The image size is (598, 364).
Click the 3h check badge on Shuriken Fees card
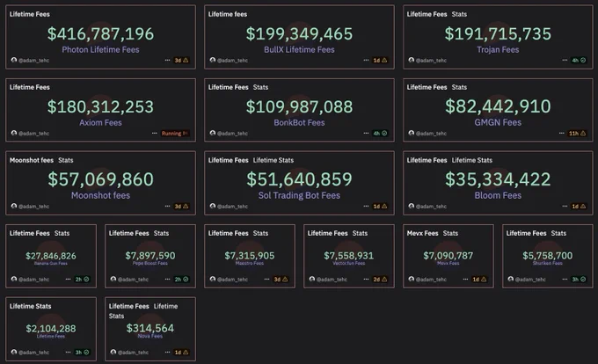click(x=579, y=280)
